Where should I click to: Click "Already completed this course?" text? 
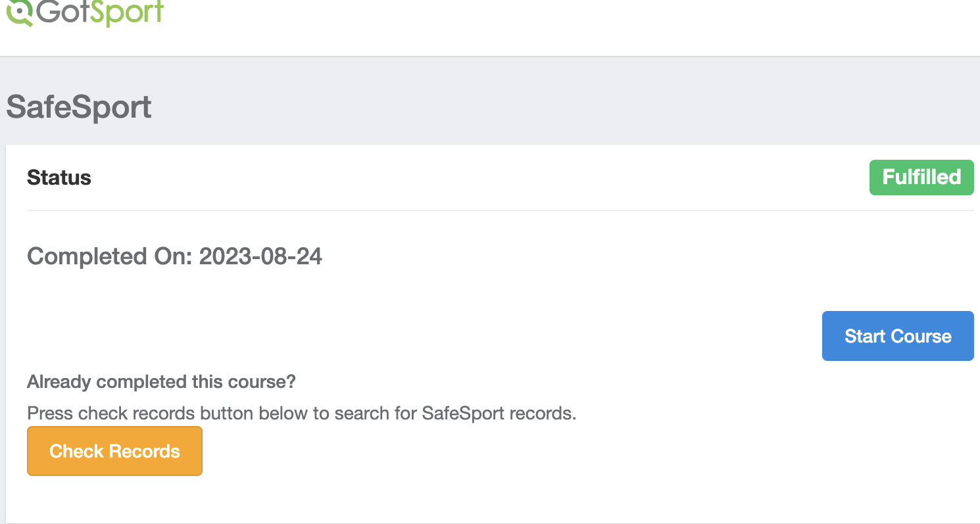pyautogui.click(x=161, y=381)
